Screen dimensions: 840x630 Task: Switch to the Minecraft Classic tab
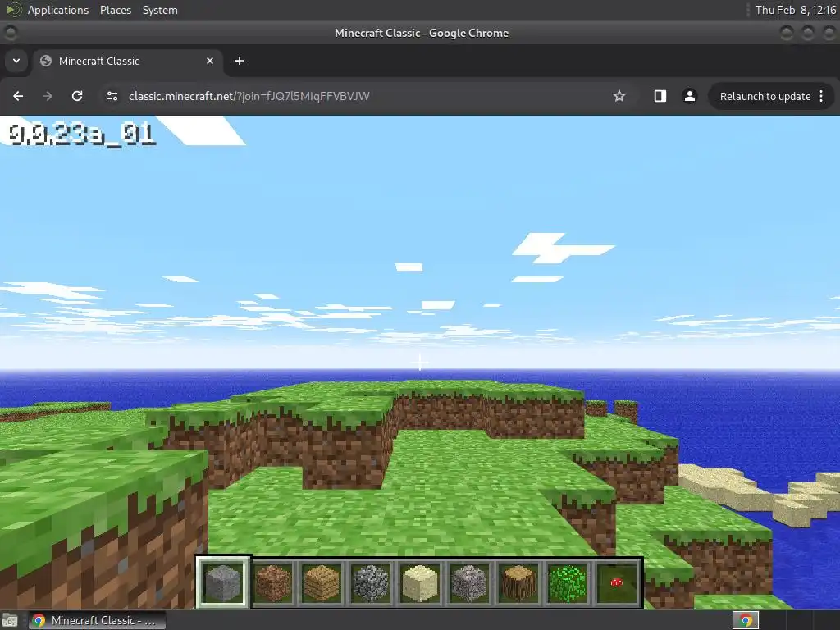point(129,61)
